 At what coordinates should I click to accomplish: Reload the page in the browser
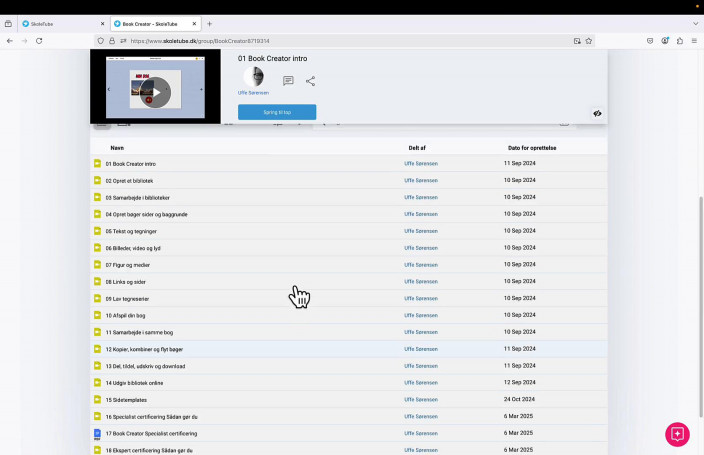tap(39, 41)
